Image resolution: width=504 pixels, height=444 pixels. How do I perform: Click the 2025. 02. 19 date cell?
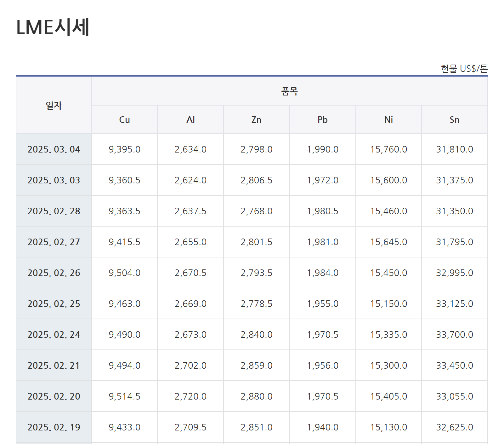pyautogui.click(x=54, y=427)
